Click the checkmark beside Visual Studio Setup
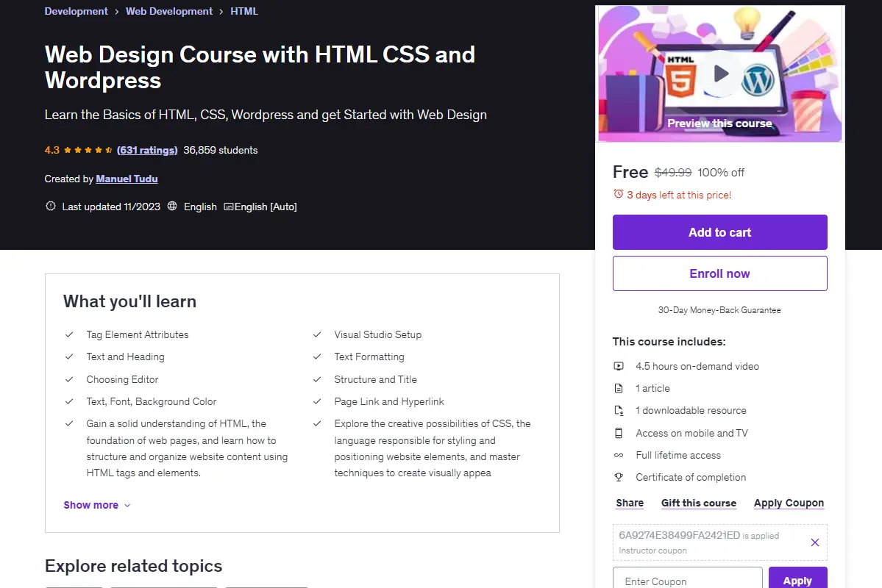Viewport: 882px width, 588px height. tap(317, 334)
